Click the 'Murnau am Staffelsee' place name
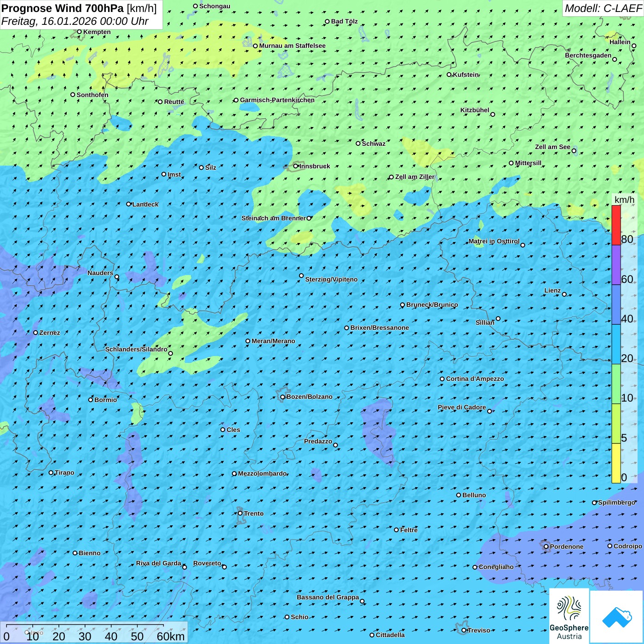Viewport: 644px width, 644px height. (x=292, y=46)
